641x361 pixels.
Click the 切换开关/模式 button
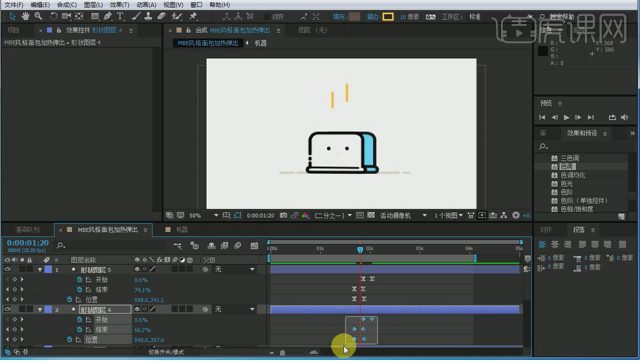pos(166,352)
